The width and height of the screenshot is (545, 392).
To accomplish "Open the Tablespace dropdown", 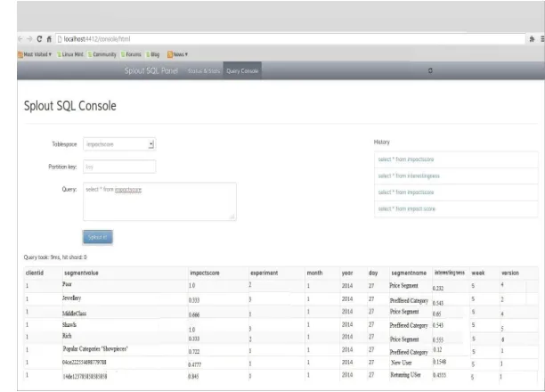I will tap(119, 144).
